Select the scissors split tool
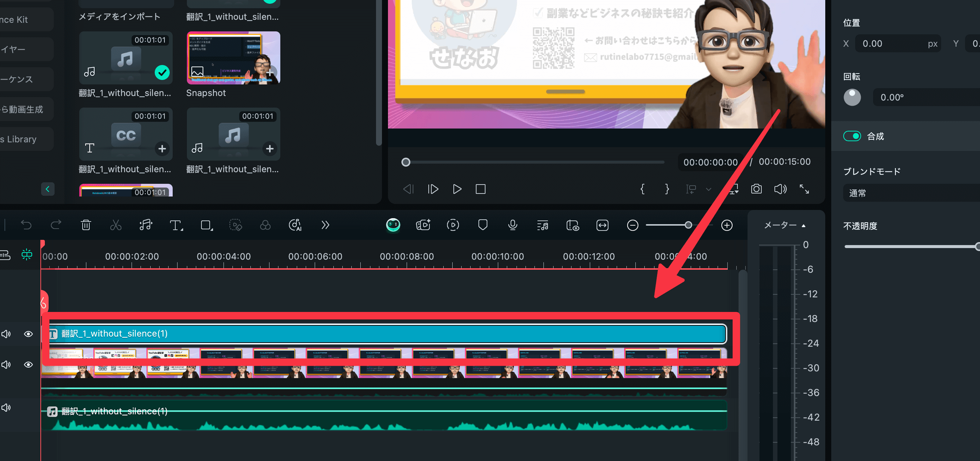Image resolution: width=980 pixels, height=461 pixels. click(115, 225)
